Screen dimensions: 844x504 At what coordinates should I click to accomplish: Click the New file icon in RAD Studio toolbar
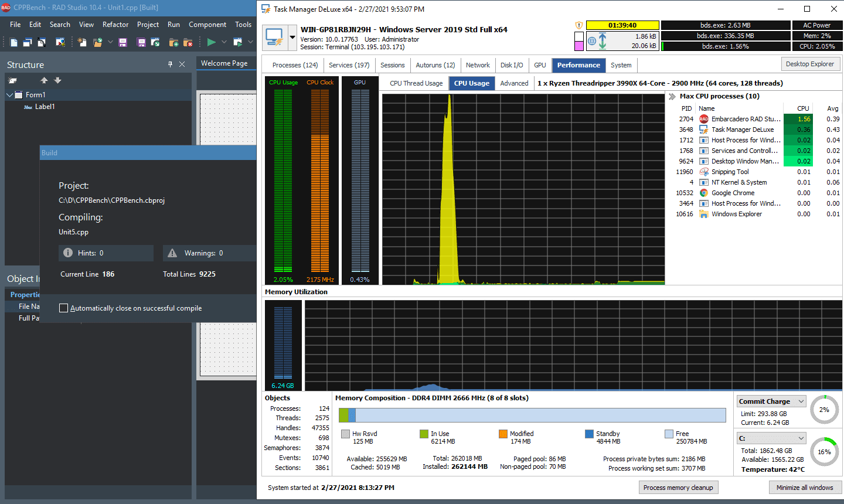pyautogui.click(x=14, y=42)
